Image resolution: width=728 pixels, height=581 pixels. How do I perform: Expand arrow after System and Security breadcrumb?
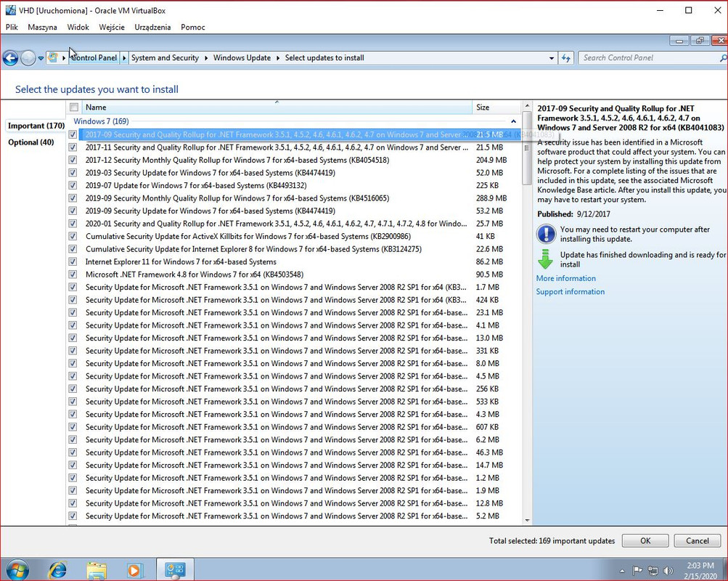pos(206,58)
